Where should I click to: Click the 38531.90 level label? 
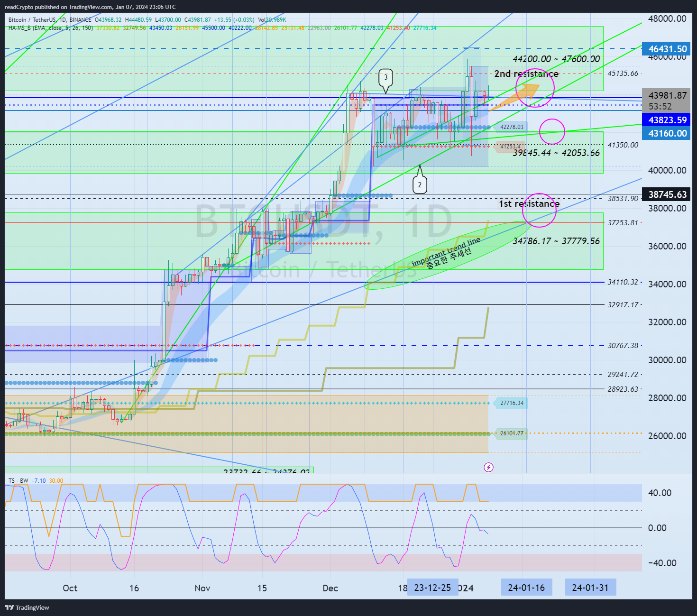pyautogui.click(x=623, y=199)
